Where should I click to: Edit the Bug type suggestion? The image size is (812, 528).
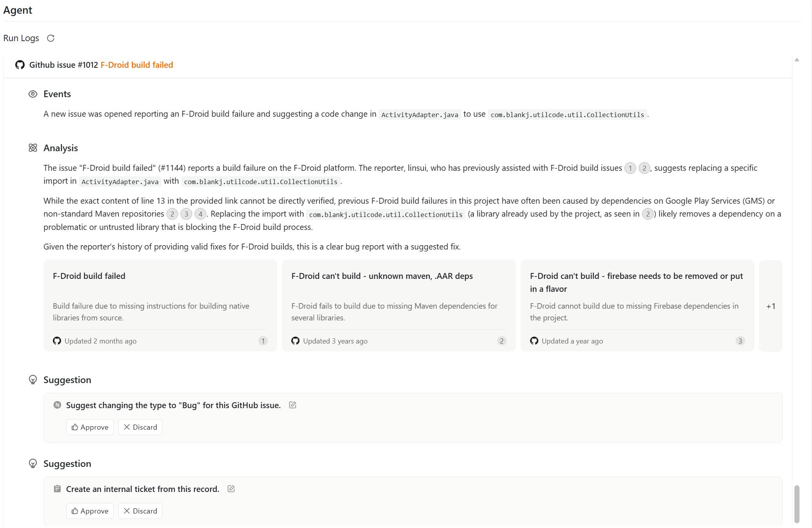pos(292,405)
